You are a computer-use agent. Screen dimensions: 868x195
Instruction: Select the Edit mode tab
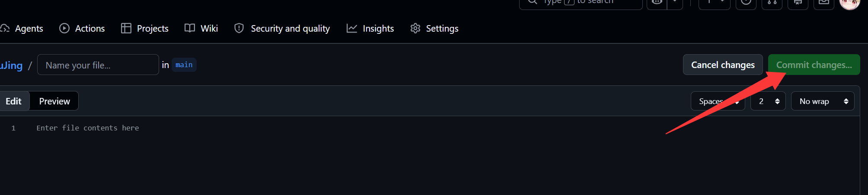tap(13, 101)
